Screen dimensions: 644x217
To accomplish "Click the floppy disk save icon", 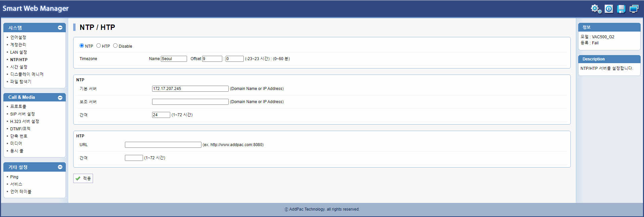I will pos(621,9).
